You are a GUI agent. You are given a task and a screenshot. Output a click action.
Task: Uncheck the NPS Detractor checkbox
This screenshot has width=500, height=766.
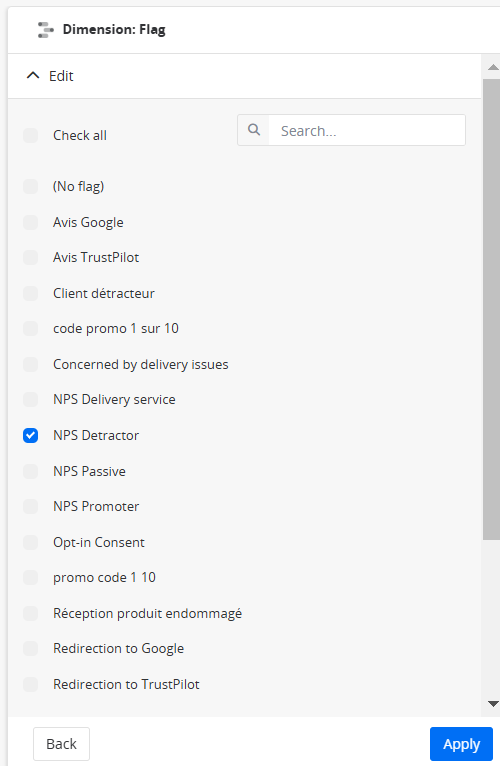[30, 435]
